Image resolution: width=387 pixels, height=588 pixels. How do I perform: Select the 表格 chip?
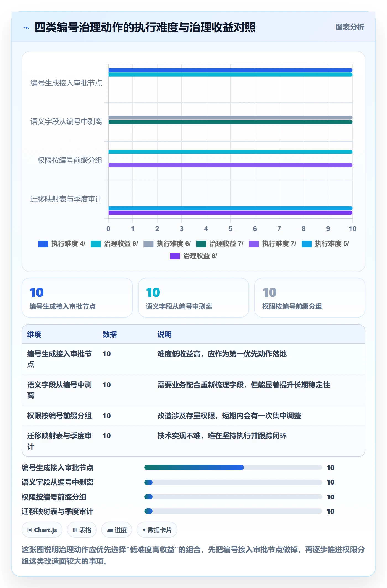[x=82, y=530]
